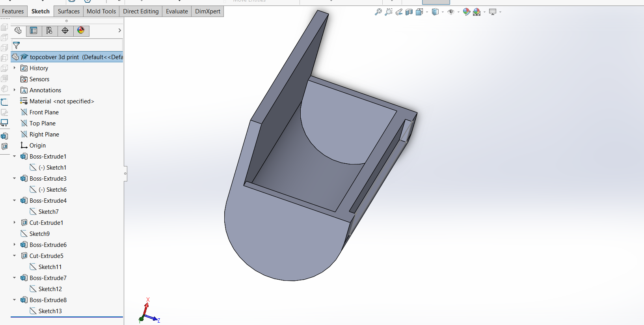644x325 pixels.
Task: Open the DisplayManager color-ball tab
Action: pos(81,30)
